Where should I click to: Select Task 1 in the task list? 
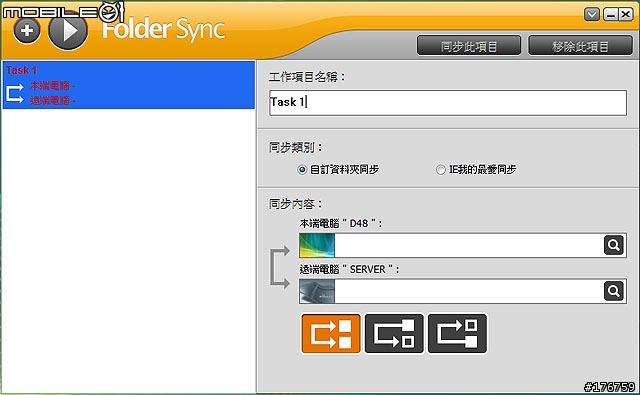(x=129, y=85)
